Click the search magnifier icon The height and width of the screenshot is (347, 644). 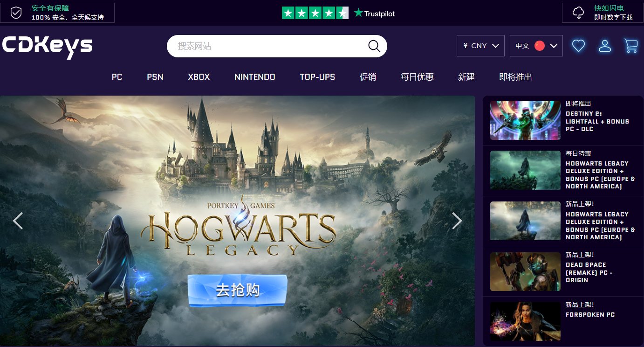(374, 46)
